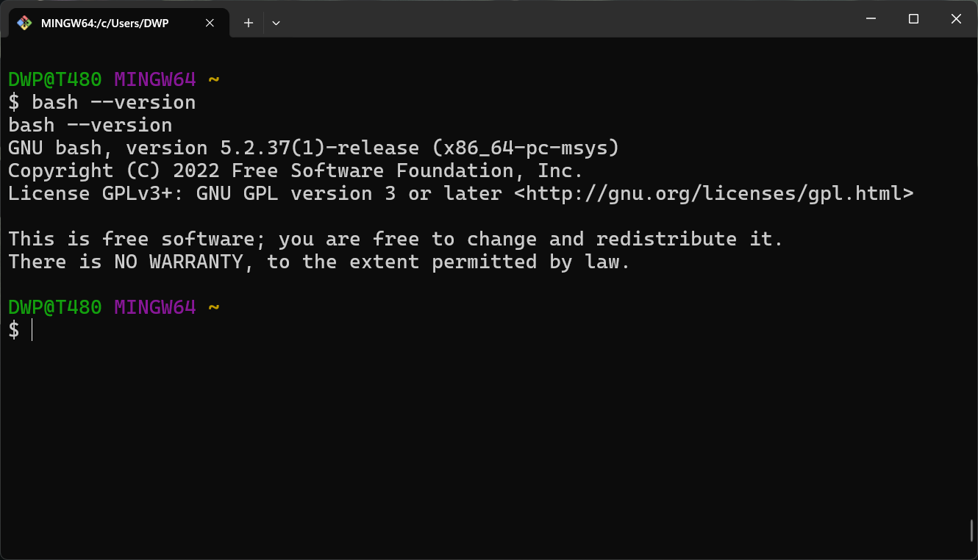Viewport: 978px width, 560px height.
Task: Click the 'NO WARRANTY' line of output
Action: pyautogui.click(x=319, y=262)
